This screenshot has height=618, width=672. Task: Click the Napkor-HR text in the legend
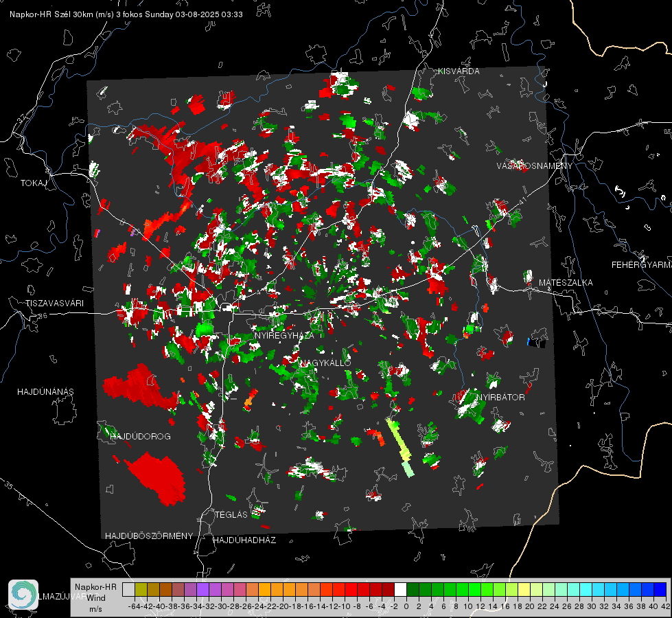95,587
